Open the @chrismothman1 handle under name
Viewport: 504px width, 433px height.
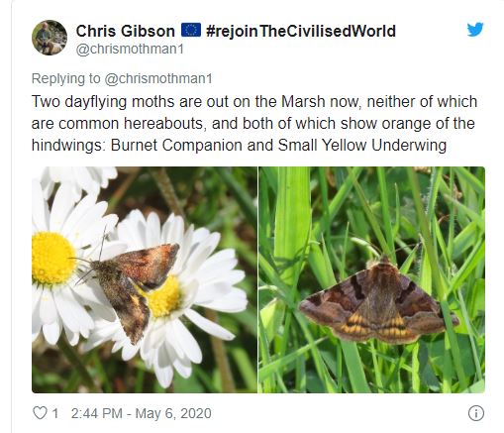click(130, 50)
